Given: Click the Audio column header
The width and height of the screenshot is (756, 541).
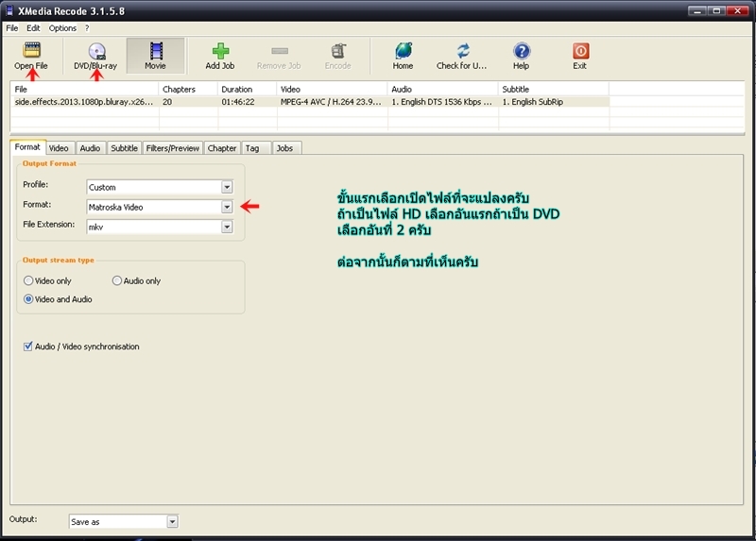Looking at the screenshot, I should point(442,89).
